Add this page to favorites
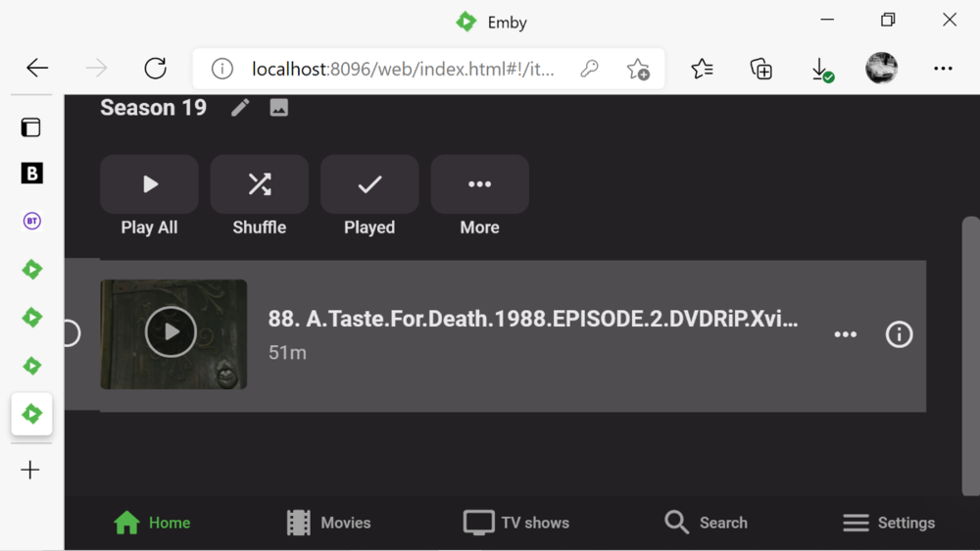Screen dimensions: 980x551 (638, 69)
